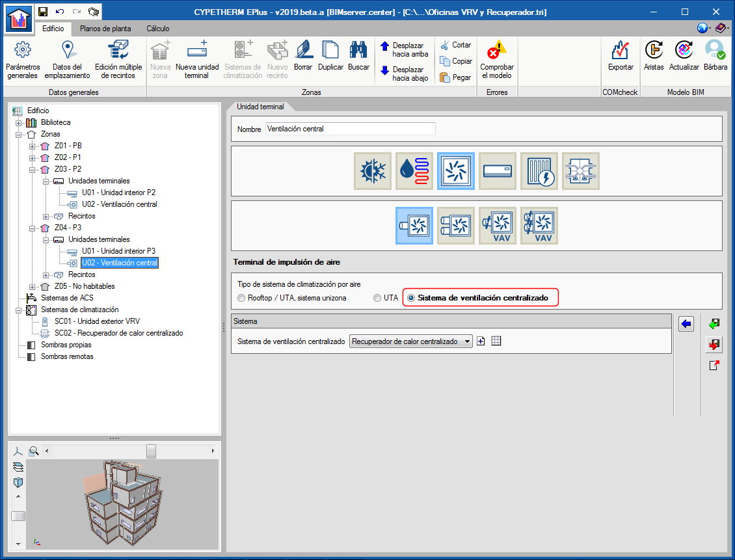Image resolution: width=735 pixels, height=560 pixels.
Task: Add a Nueva unidad terminal
Action: click(x=197, y=60)
